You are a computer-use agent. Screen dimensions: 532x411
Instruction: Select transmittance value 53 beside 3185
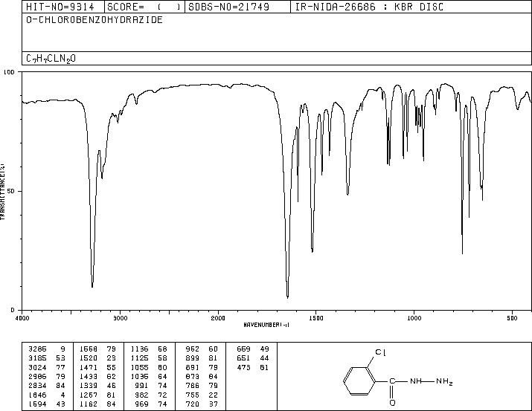61,358
